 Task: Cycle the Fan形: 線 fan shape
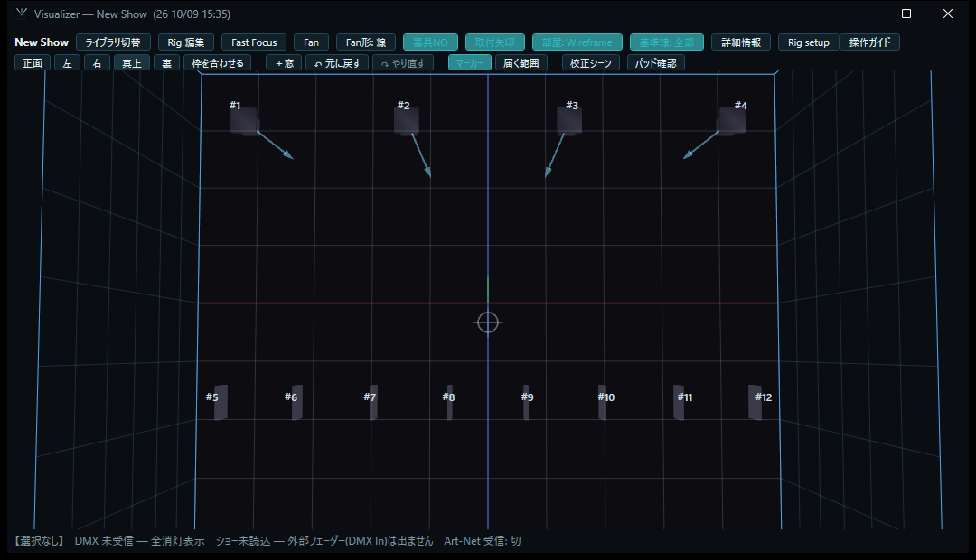(366, 42)
